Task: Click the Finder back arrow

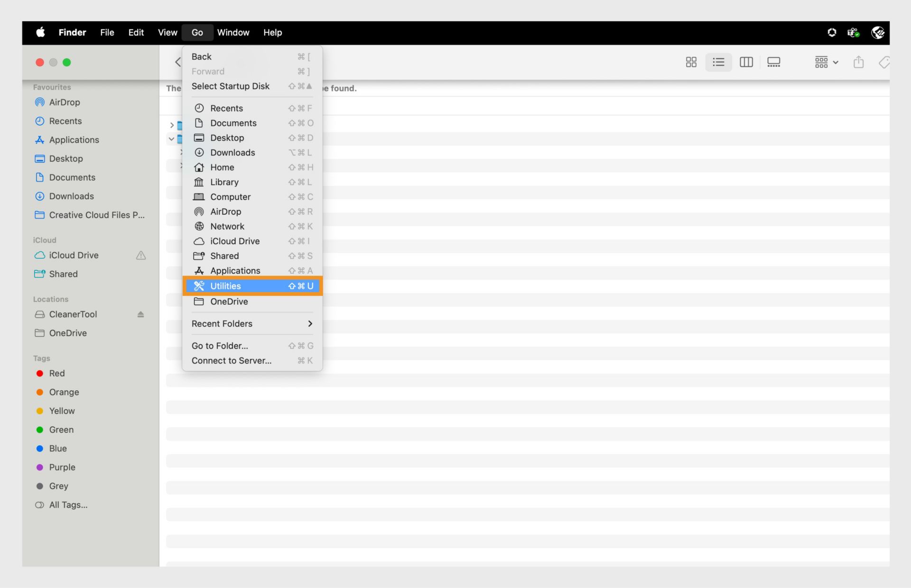Action: 178,62
